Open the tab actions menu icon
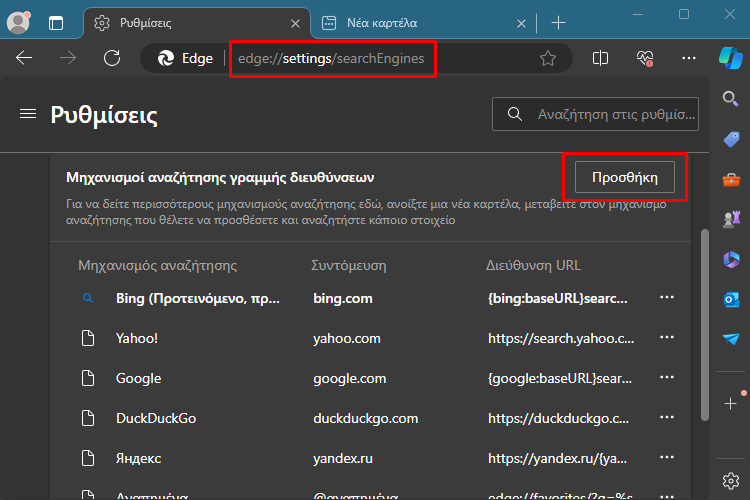The height and width of the screenshot is (500, 750). tap(56, 23)
